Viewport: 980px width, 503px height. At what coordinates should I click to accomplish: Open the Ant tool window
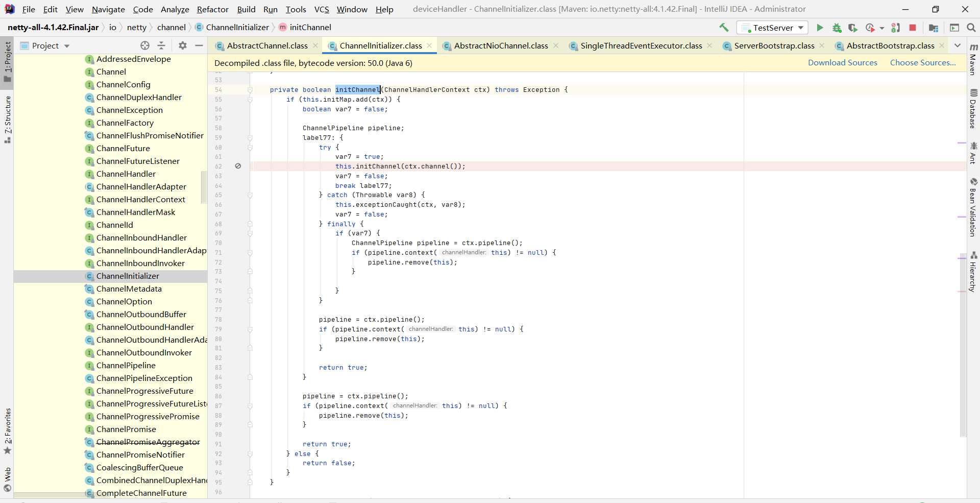(x=973, y=153)
